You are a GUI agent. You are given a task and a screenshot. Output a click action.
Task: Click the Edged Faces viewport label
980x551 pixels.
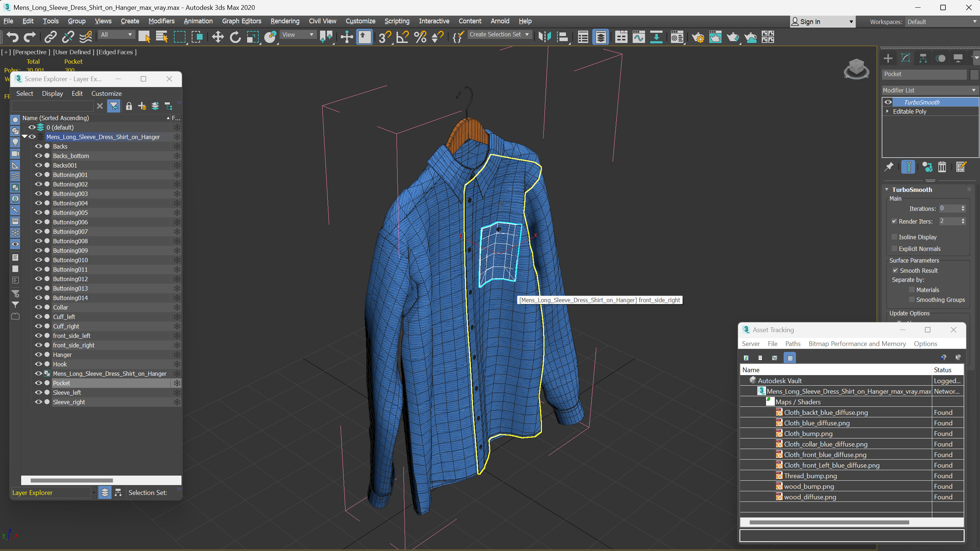click(x=116, y=52)
